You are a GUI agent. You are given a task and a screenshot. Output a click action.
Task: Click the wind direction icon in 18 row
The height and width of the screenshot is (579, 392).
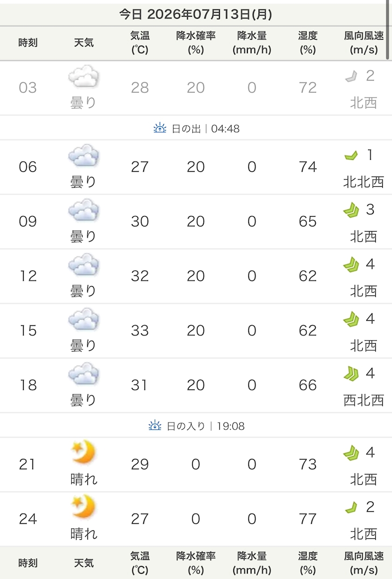tap(351, 374)
